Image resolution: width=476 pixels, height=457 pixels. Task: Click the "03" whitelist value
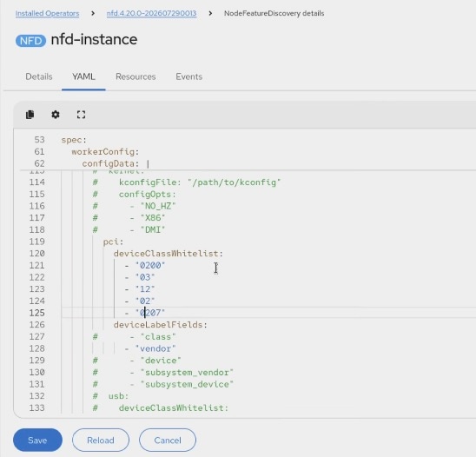[145, 277]
